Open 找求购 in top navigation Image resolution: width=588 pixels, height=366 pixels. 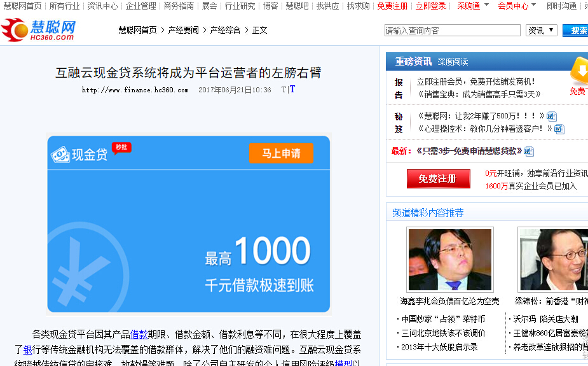tap(358, 6)
